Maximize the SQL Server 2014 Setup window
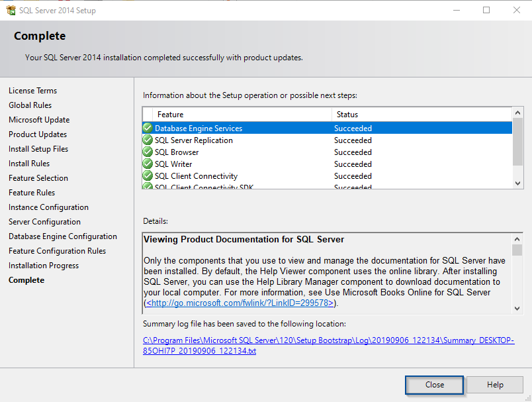532x402 pixels. pyautogui.click(x=486, y=10)
